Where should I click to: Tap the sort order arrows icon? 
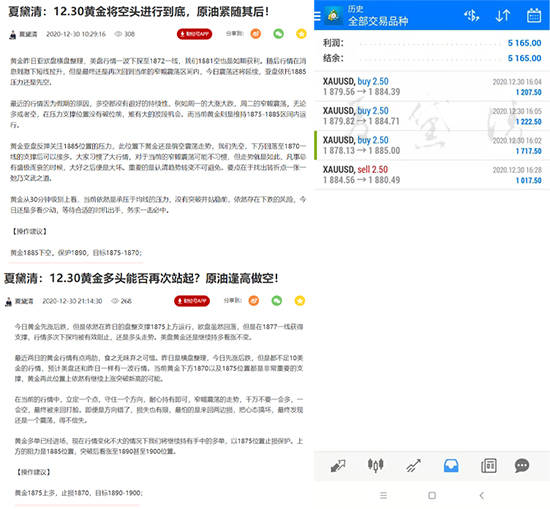[x=503, y=15]
